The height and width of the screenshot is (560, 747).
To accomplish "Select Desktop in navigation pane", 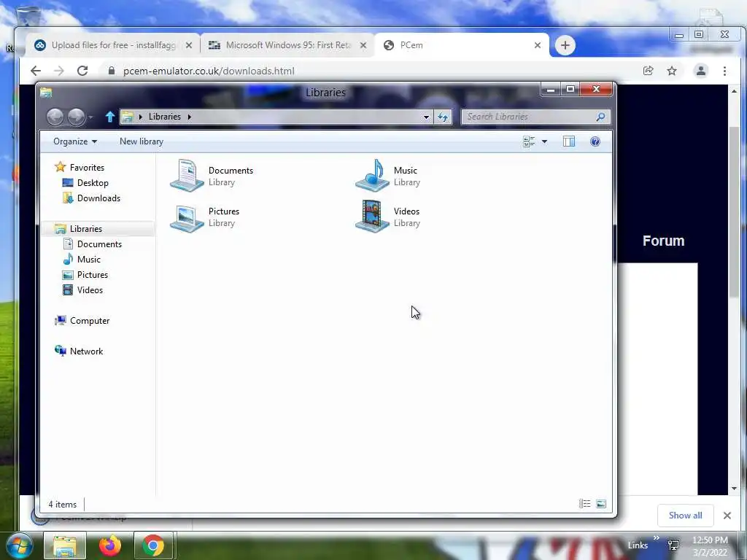I will point(93,183).
